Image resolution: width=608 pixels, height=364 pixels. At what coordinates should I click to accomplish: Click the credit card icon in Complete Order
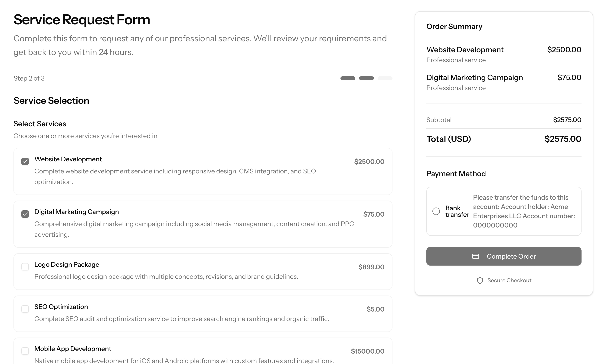pyautogui.click(x=475, y=256)
